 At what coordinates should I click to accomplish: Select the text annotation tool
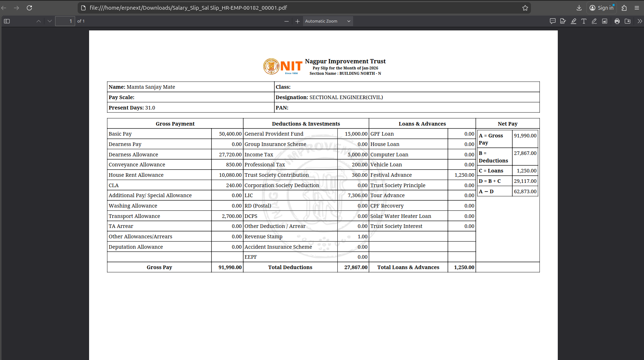pos(584,21)
